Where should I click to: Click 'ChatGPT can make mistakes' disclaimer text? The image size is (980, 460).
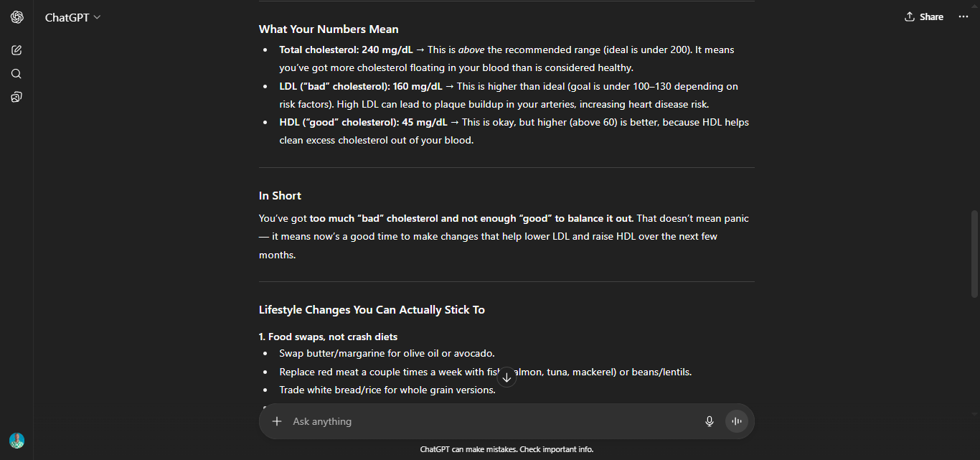pyautogui.click(x=507, y=450)
